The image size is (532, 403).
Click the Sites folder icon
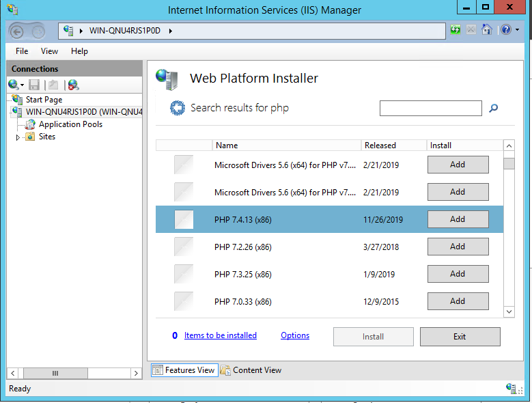[30, 137]
